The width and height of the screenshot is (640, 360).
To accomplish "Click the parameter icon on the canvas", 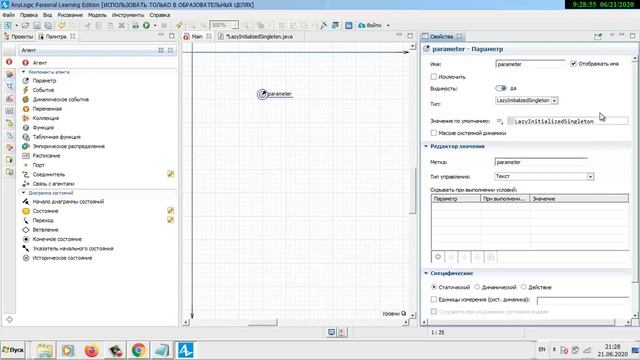I will (262, 94).
